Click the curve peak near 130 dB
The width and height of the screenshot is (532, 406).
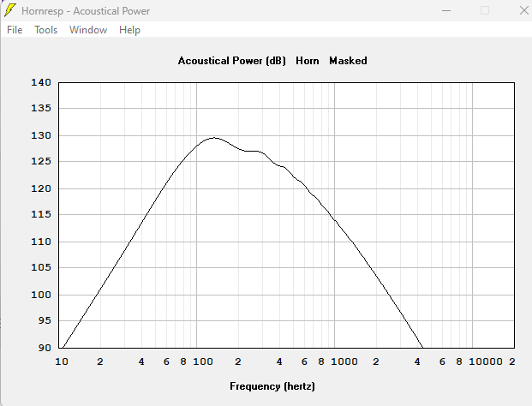coord(214,138)
